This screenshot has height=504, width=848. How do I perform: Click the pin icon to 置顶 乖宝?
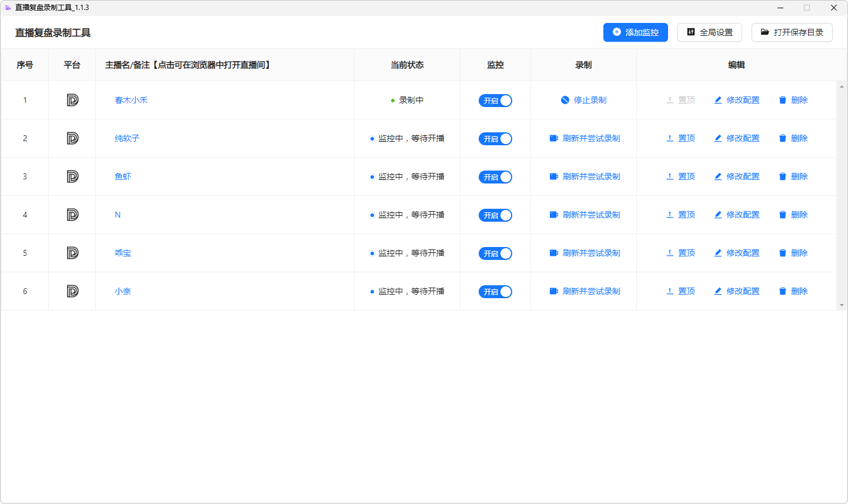(669, 252)
